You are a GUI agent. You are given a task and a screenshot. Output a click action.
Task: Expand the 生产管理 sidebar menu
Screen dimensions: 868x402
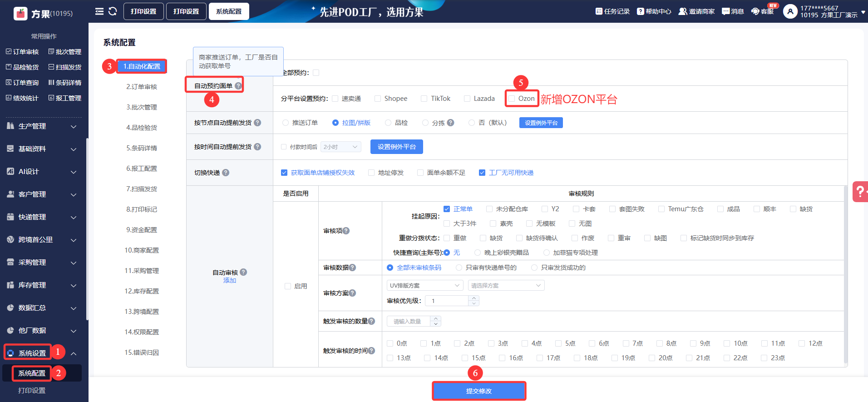tap(42, 126)
